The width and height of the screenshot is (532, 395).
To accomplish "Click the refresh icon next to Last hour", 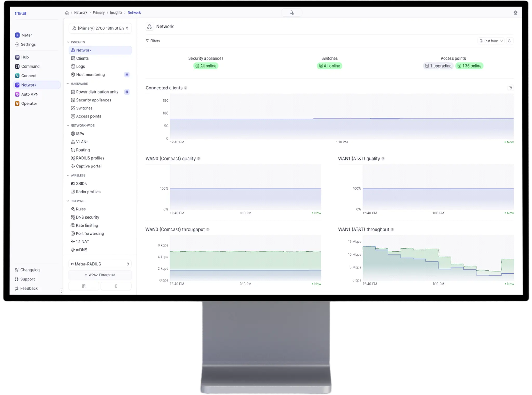I will coord(509,41).
